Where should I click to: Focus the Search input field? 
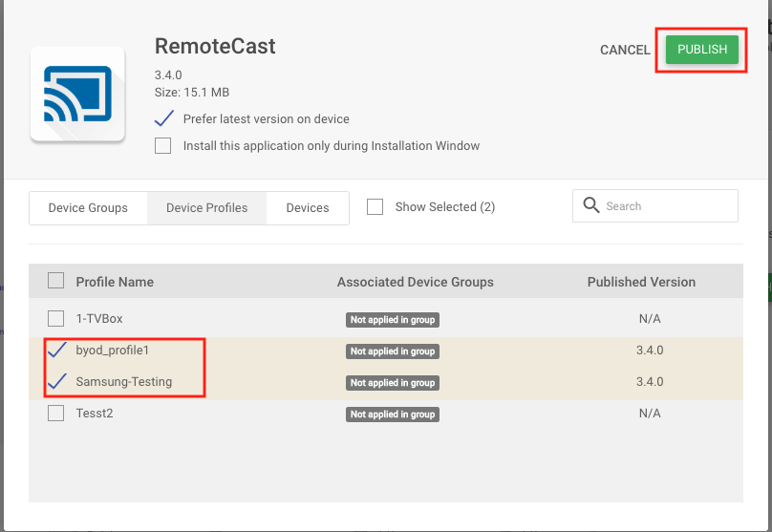654,205
